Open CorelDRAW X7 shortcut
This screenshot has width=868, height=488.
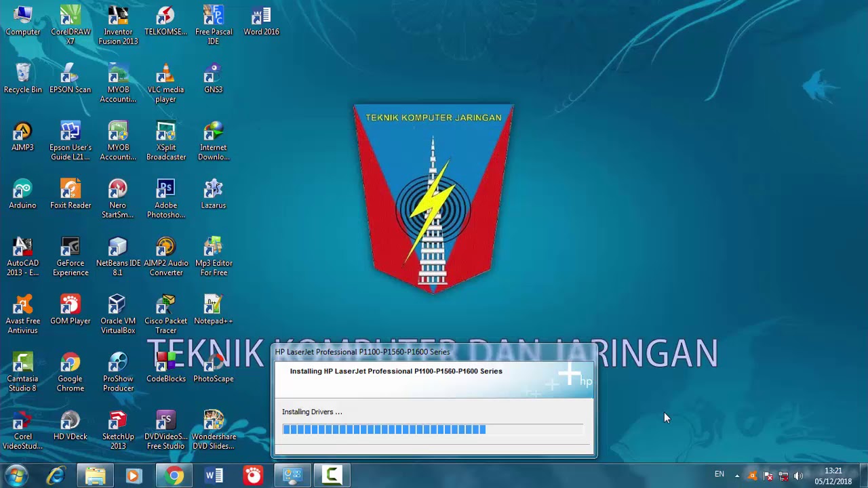71,25
